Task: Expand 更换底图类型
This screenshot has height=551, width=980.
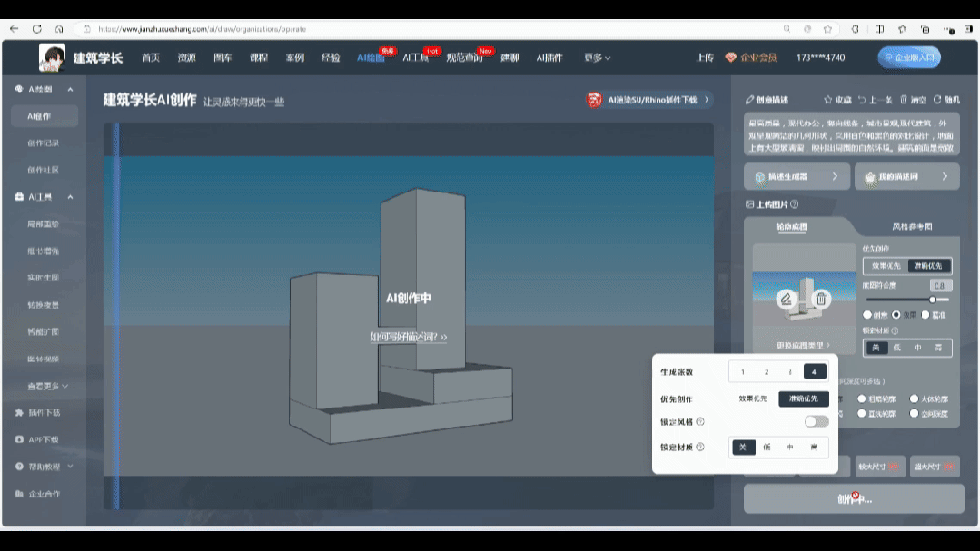Action: 803,346
